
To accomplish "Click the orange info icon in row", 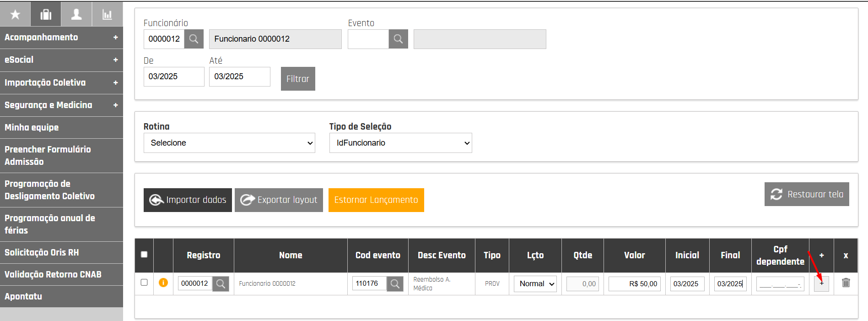I will [x=163, y=283].
